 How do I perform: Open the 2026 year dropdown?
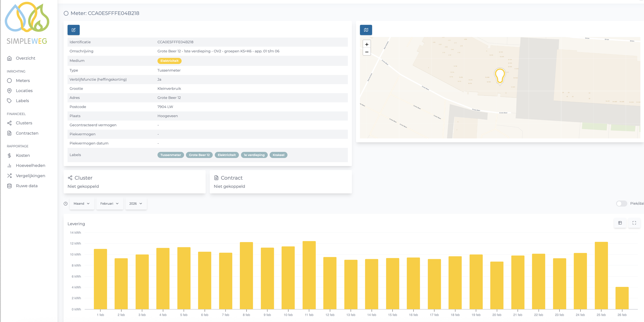136,204
